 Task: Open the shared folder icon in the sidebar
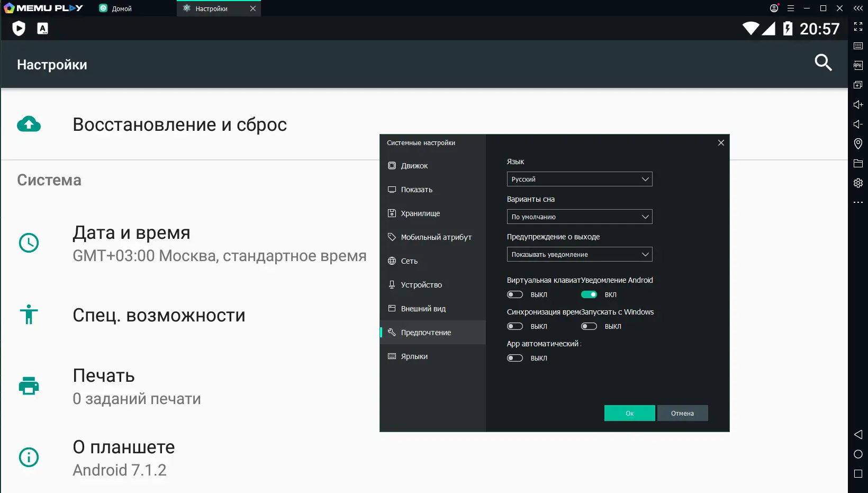[858, 164]
